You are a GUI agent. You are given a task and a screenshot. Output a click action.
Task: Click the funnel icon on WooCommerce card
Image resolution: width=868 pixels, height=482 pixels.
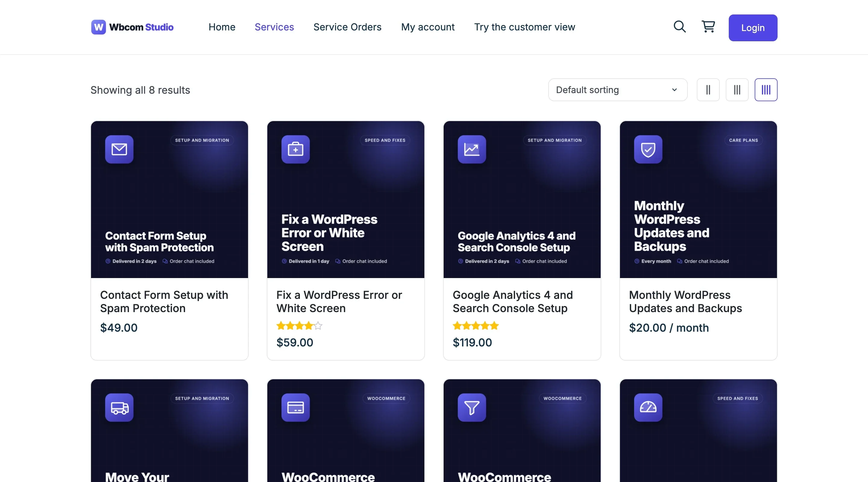point(472,407)
